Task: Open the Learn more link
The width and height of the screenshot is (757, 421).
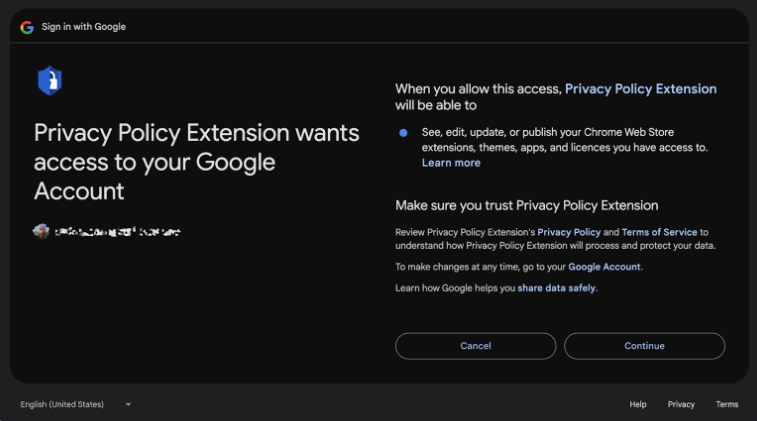Action: pyautogui.click(x=451, y=163)
